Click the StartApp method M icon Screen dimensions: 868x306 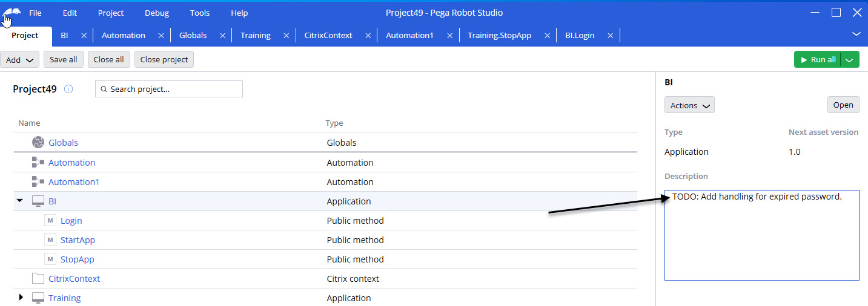pyautogui.click(x=50, y=240)
